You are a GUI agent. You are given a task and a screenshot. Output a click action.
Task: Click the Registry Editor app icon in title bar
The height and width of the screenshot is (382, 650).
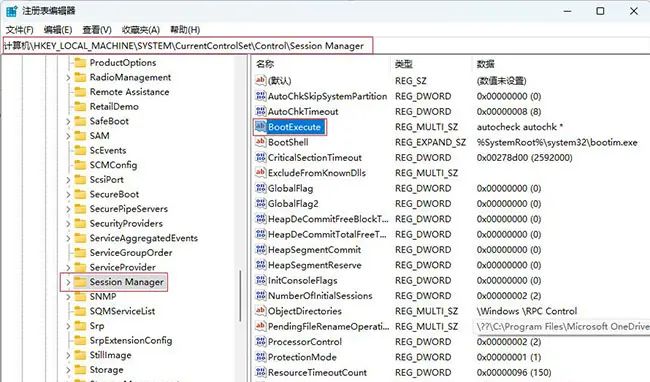click(11, 11)
